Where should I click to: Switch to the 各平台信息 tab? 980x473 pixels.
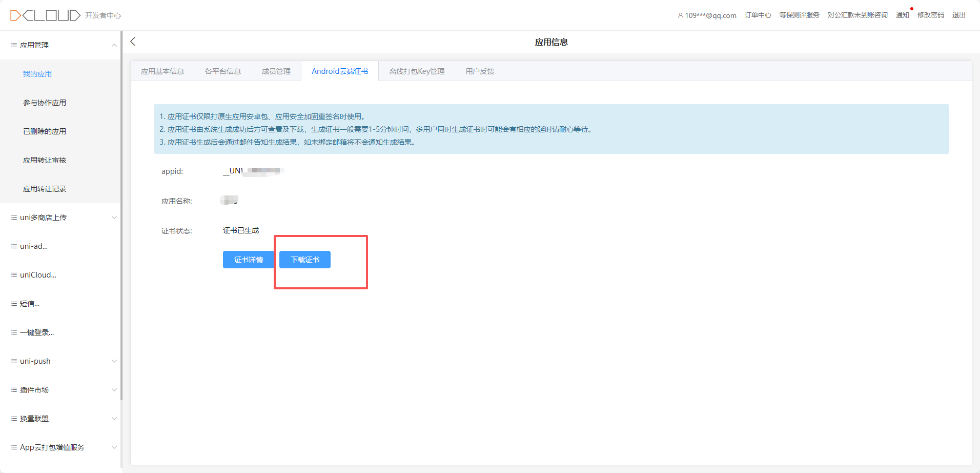223,71
